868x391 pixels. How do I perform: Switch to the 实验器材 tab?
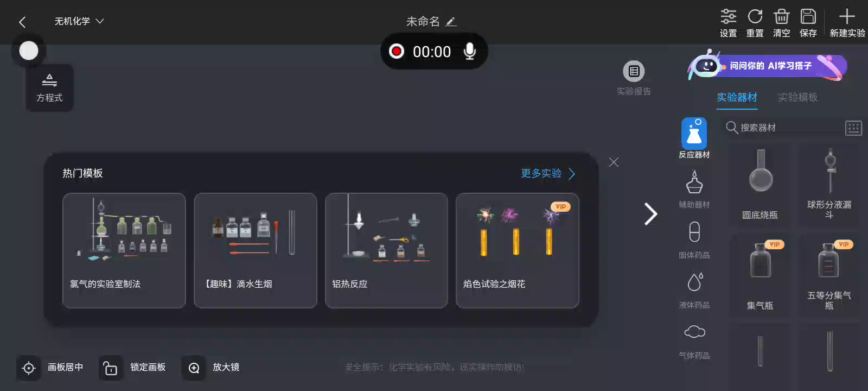(737, 97)
